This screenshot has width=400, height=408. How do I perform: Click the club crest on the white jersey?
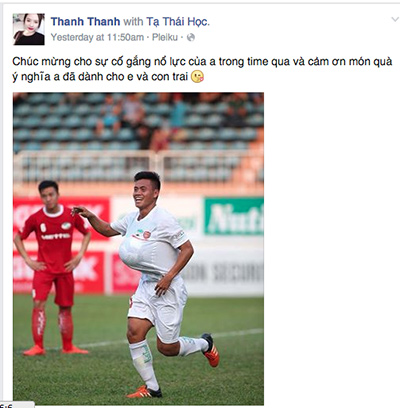147,235
